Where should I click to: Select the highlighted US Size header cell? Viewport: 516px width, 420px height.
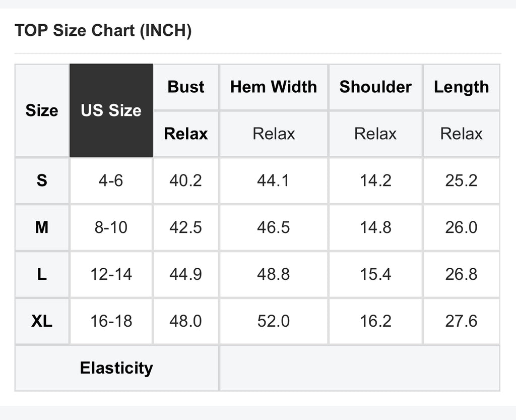(111, 110)
